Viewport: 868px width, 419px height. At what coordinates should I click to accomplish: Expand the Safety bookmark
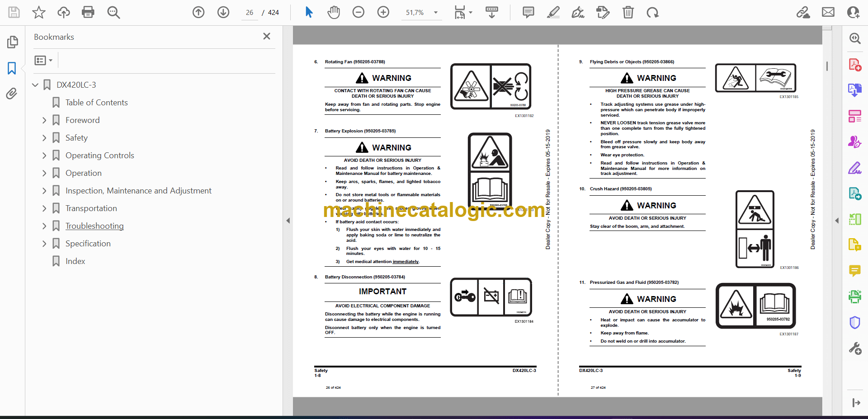pos(44,138)
